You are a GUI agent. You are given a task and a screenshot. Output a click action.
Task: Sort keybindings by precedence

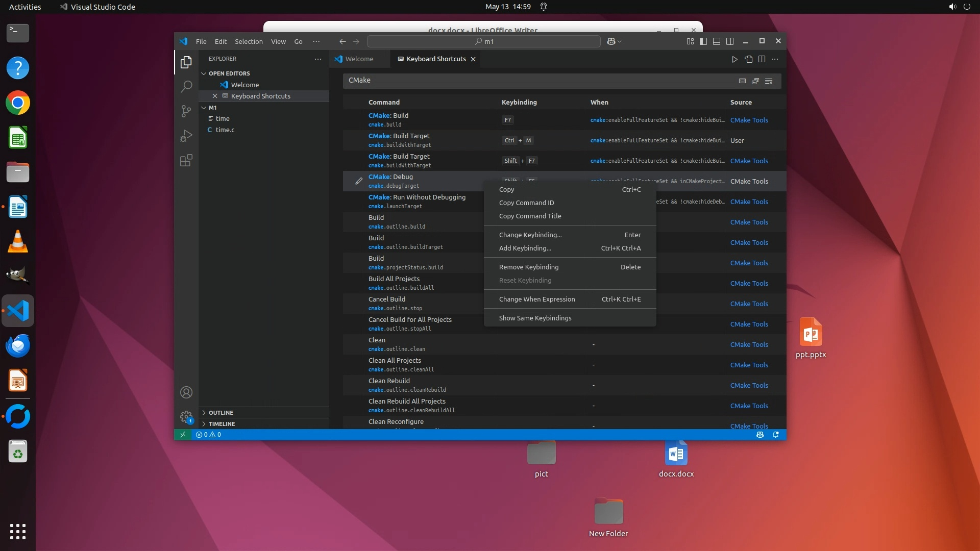pyautogui.click(x=755, y=81)
